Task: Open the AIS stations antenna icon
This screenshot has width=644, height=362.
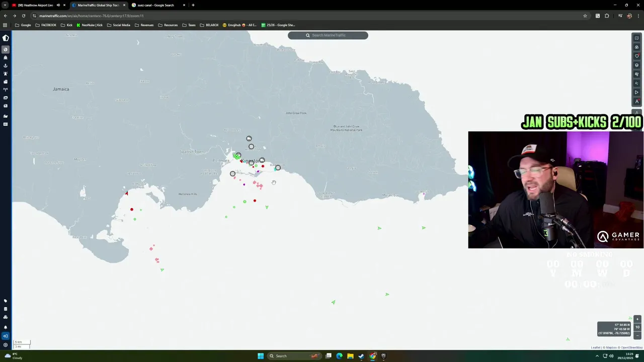Action: 6,89
